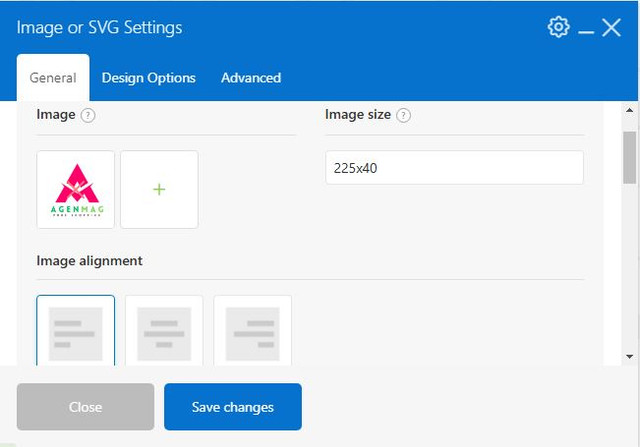Click the Image alignment label

click(89, 260)
